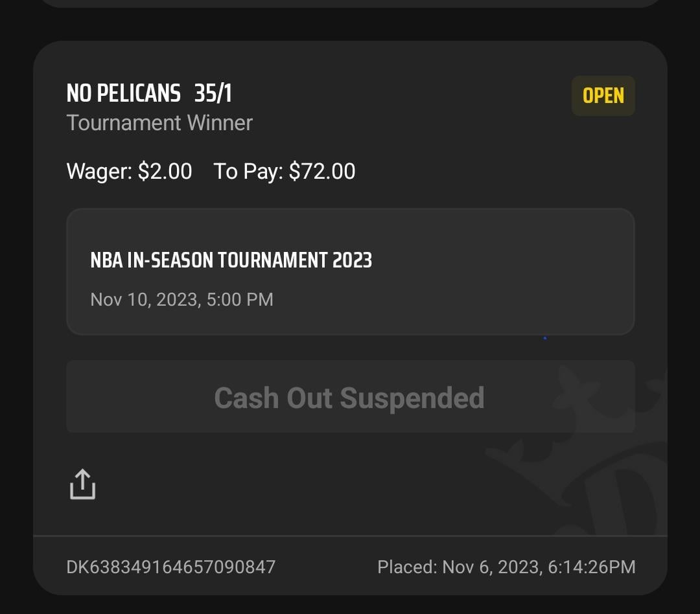
Task: Tap the To Pay label text
Action: [248, 171]
